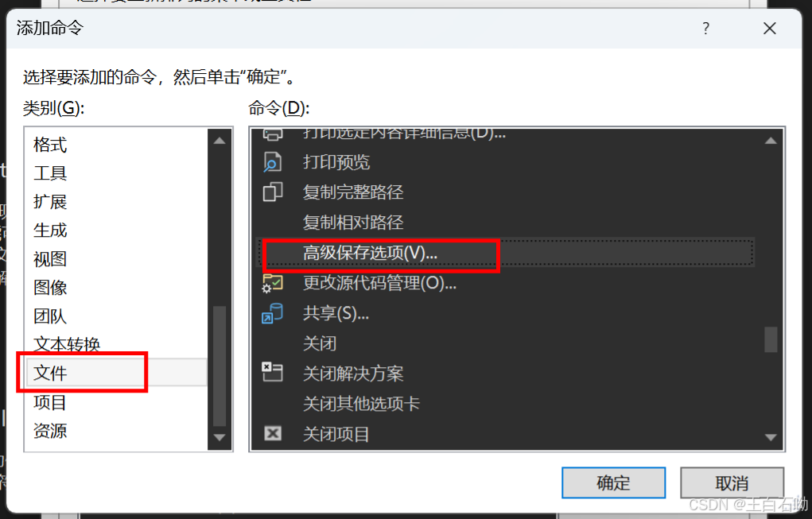Screen dimensions: 812x519
Task: Confirm with the 确定 button
Action: 614,482
